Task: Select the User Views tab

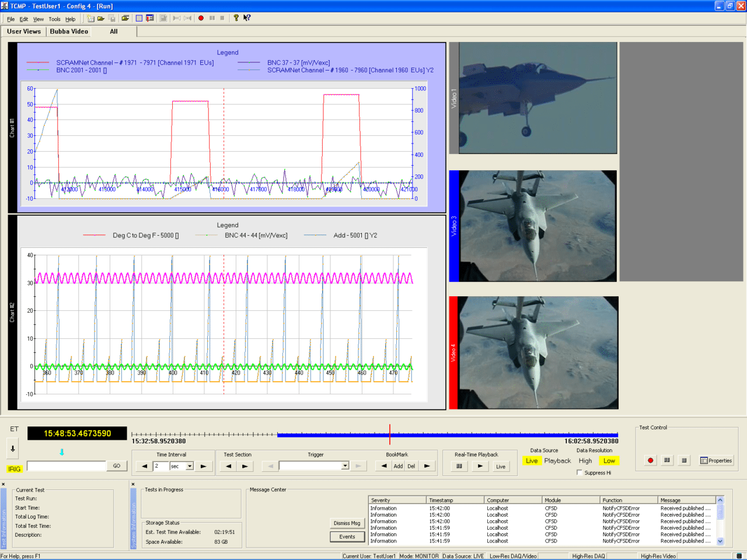Action: coord(24,32)
